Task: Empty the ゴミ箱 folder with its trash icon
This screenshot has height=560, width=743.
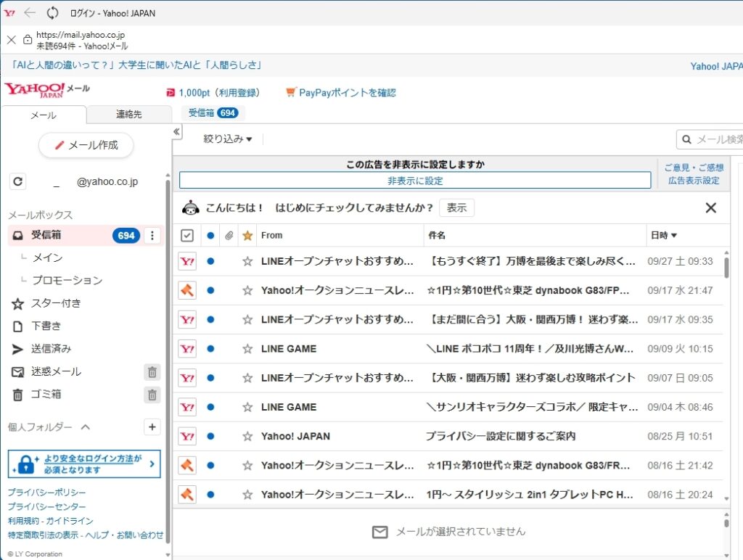Action: point(152,395)
